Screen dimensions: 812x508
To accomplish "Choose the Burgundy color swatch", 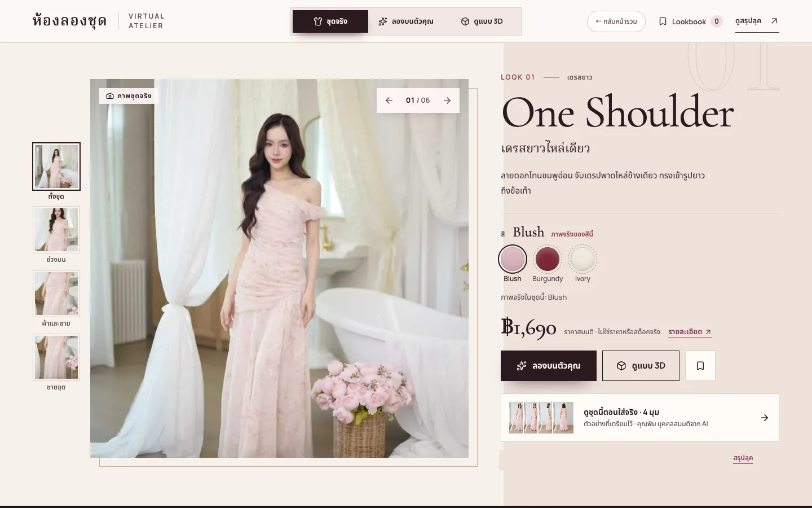I will tap(548, 259).
